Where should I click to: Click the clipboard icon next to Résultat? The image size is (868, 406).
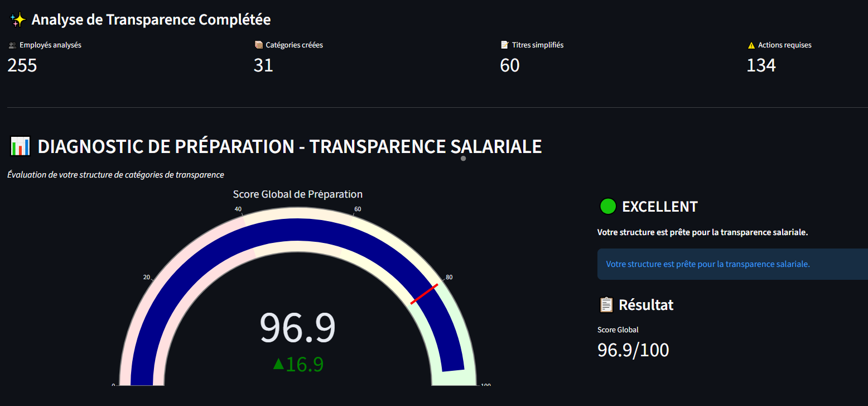(606, 304)
